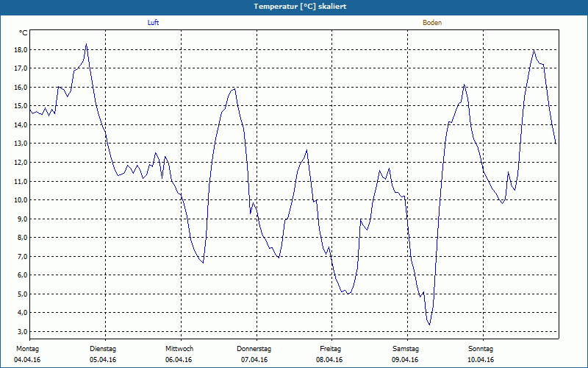The width and height of the screenshot is (588, 368).
Task: Click the 18,0 y-axis value
Action: coord(22,50)
